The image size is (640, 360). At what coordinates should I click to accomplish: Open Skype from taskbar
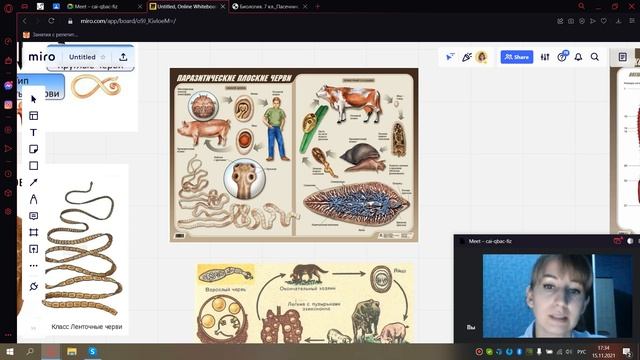pyautogui.click(x=92, y=351)
